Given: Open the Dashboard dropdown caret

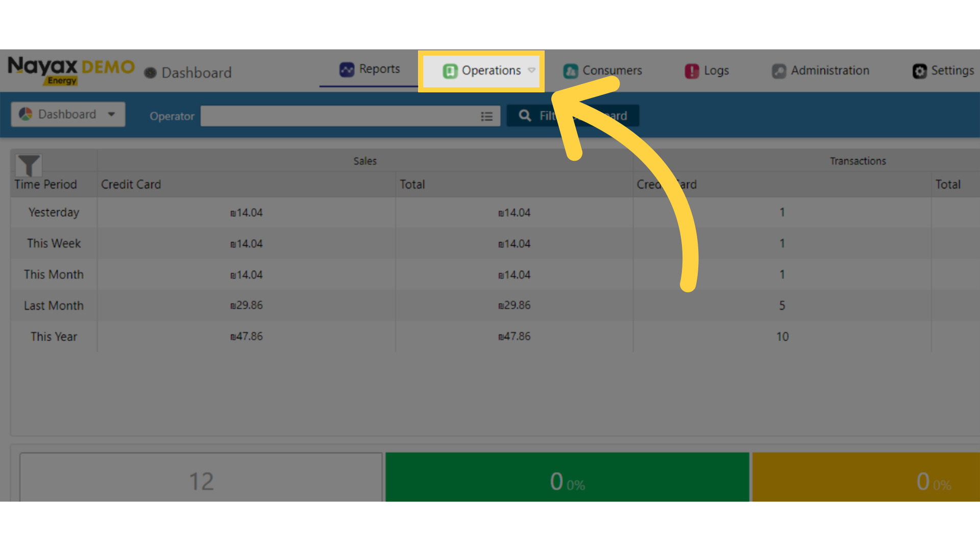Looking at the screenshot, I should click(111, 114).
